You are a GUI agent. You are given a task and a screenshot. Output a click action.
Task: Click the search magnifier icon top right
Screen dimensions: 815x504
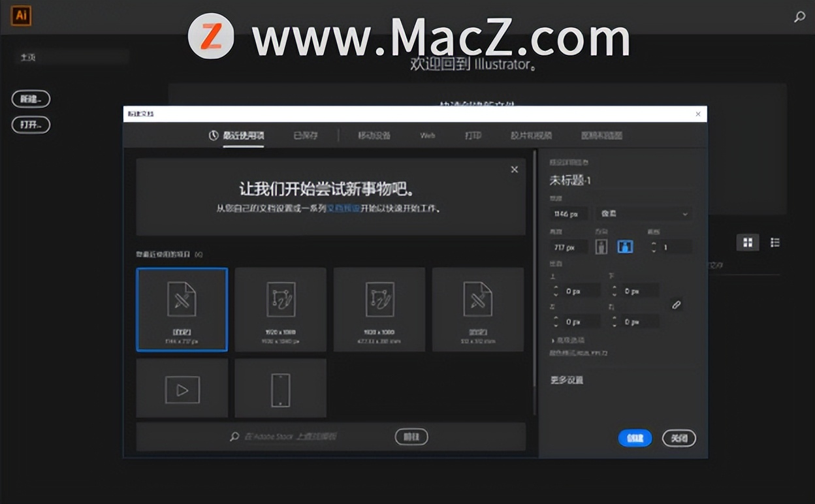[799, 16]
